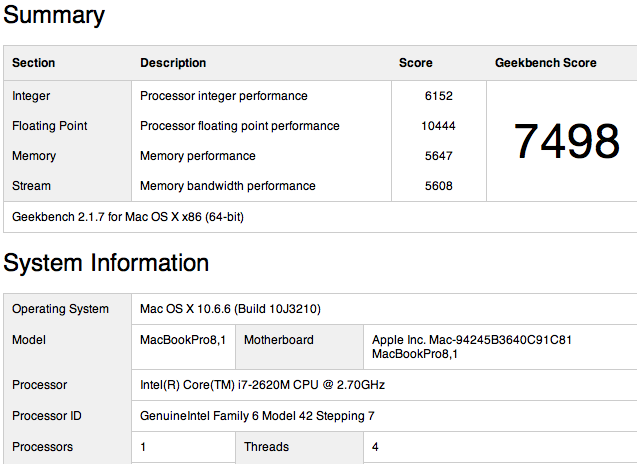Click the Processor row label
This screenshot has width=637, height=464.
pos(39,385)
